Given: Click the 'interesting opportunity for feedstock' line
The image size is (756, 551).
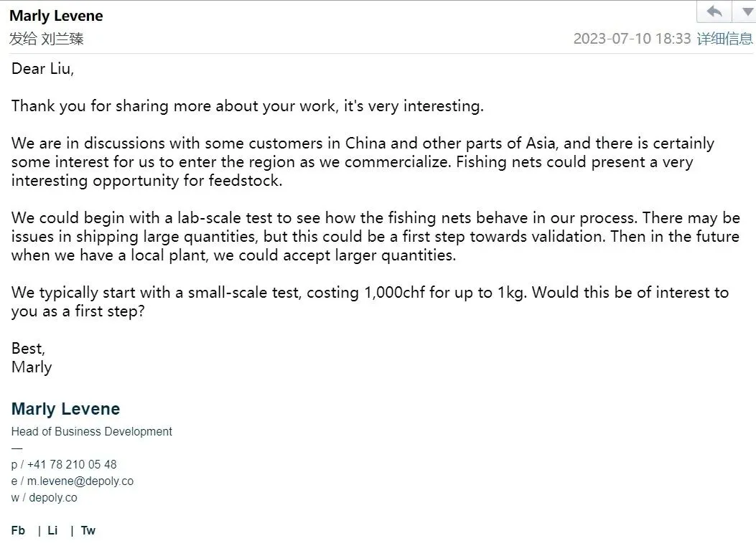Looking at the screenshot, I should click(x=146, y=181).
